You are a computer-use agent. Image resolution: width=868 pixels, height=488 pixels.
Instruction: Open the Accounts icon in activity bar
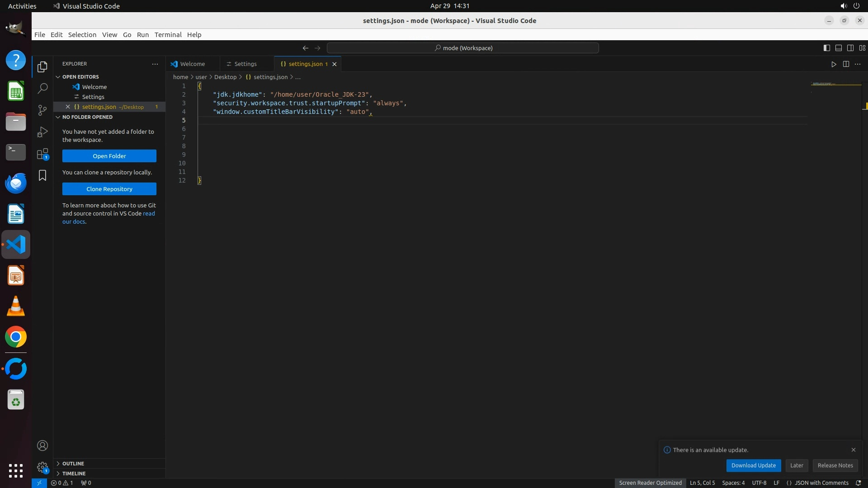click(42, 446)
